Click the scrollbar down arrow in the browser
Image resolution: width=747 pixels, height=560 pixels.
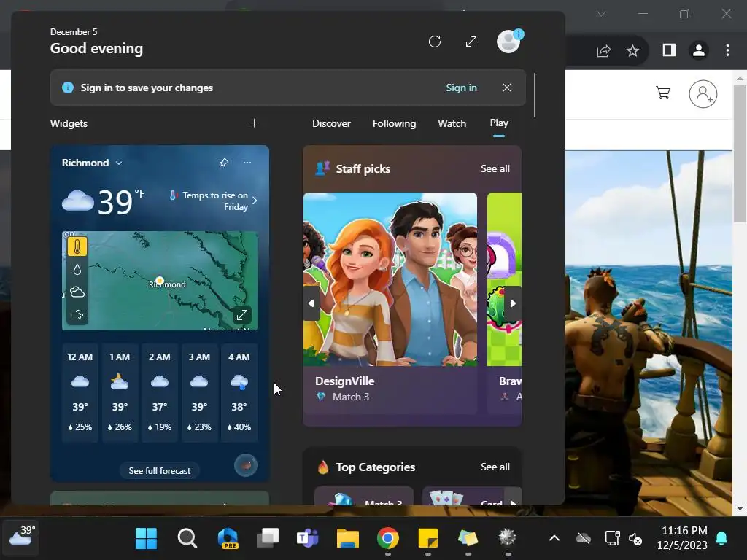(740, 508)
